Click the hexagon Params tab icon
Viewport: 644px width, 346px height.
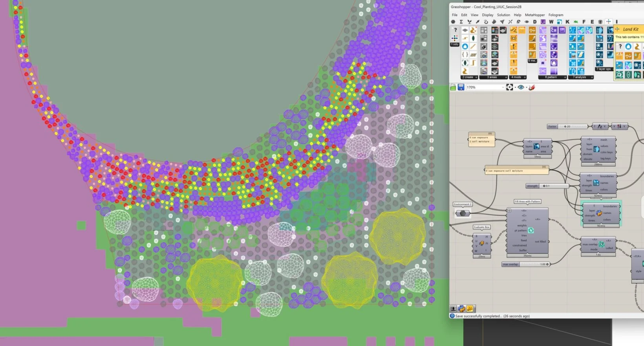453,22
